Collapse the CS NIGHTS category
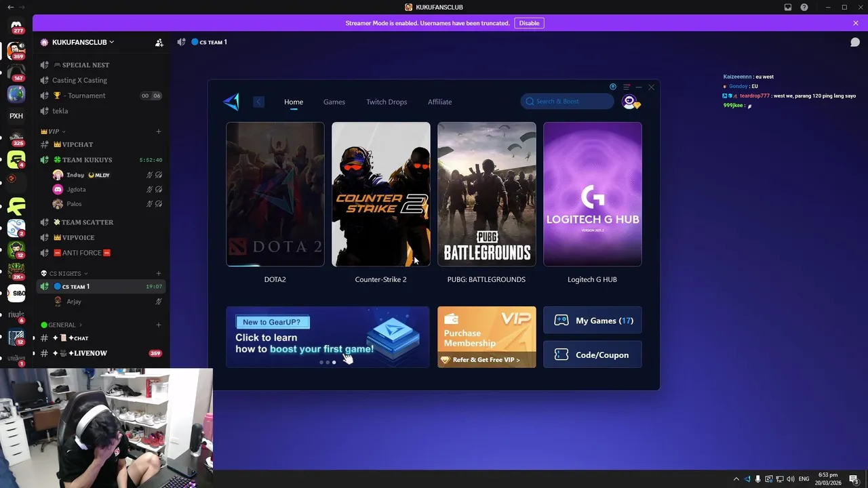Viewport: 868px width, 488px height. pos(63,274)
